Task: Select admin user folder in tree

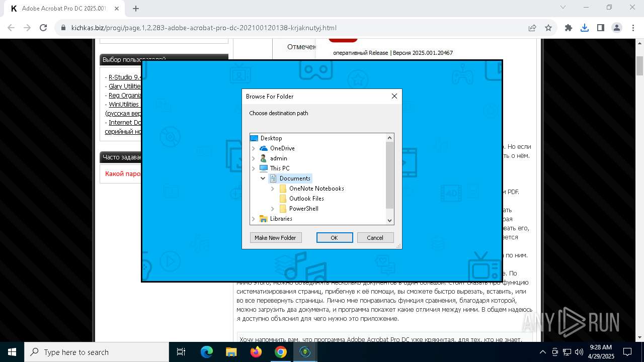Action: (279, 158)
